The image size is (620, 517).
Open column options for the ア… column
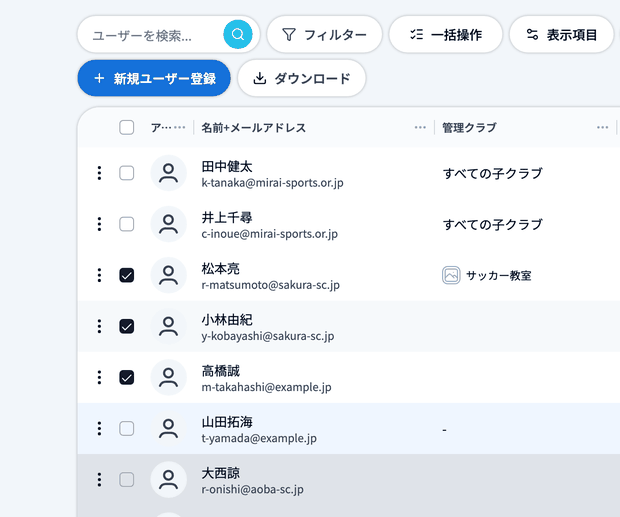[180, 127]
